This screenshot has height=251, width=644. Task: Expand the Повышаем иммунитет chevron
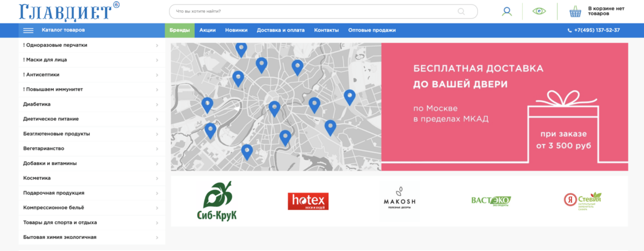157,90
